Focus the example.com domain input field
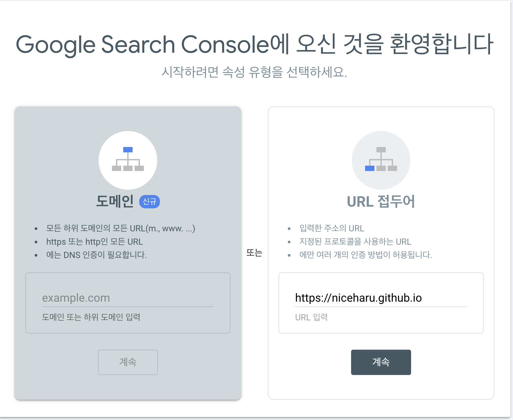This screenshot has height=420, width=513. point(128,298)
